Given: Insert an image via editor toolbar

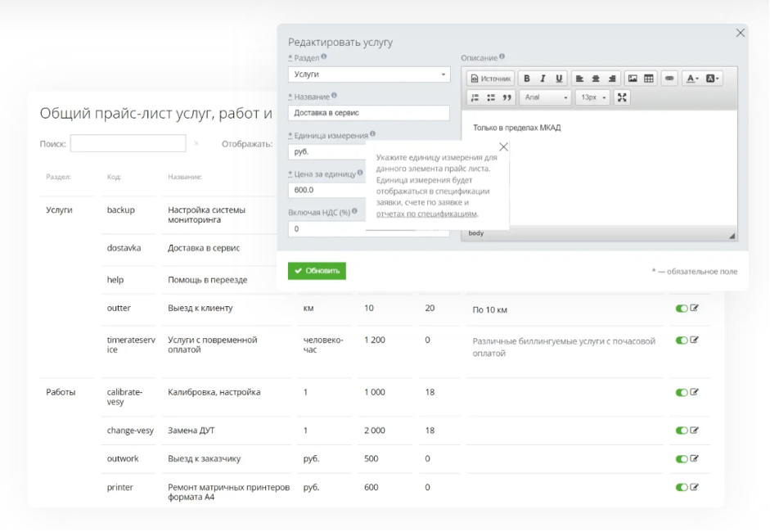Looking at the screenshot, I should [633, 79].
